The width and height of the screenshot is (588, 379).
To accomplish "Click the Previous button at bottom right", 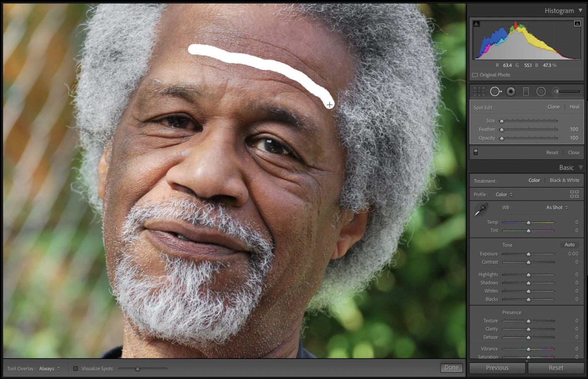I will 497,368.
